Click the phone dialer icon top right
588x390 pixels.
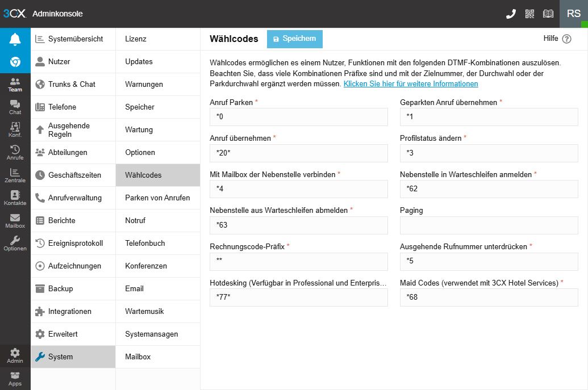click(510, 12)
